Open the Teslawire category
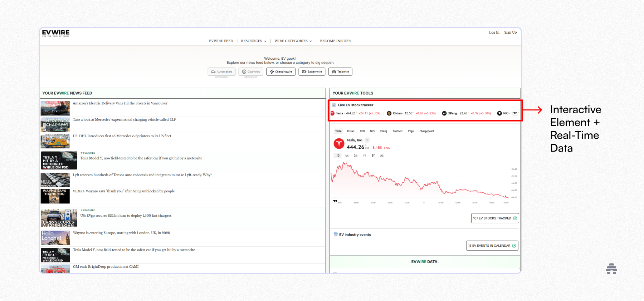The image size is (644, 301). (340, 72)
